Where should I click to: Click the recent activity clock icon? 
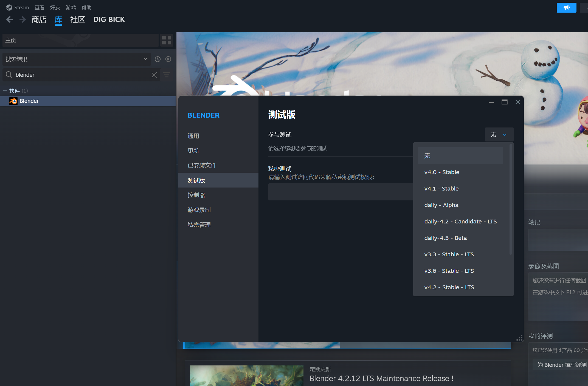coord(157,59)
